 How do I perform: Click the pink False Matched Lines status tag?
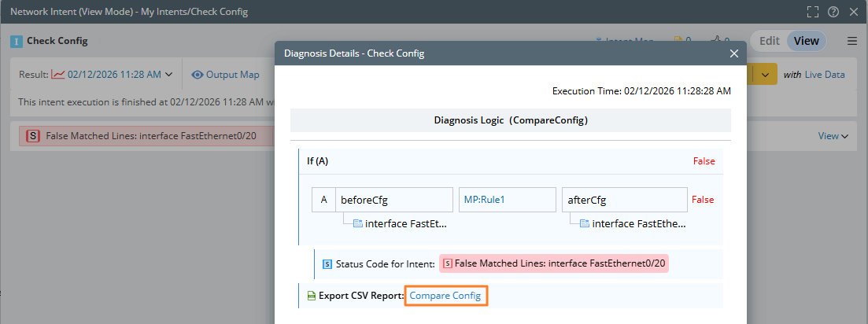[553, 263]
